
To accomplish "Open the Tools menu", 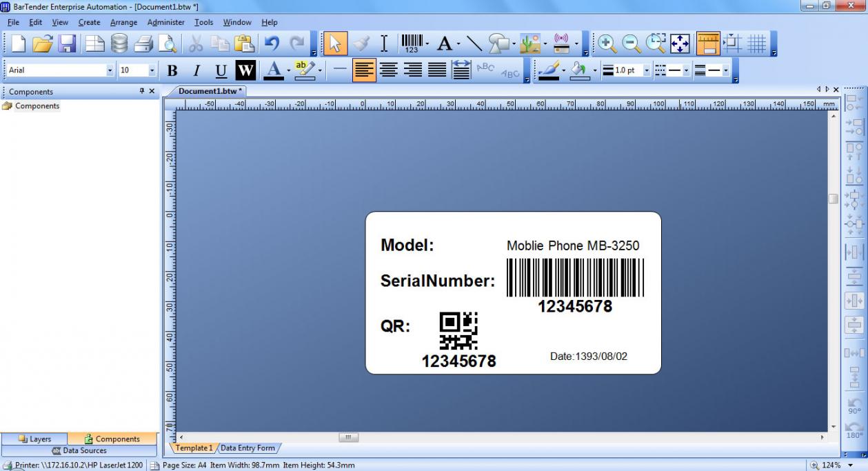I will pyautogui.click(x=204, y=22).
